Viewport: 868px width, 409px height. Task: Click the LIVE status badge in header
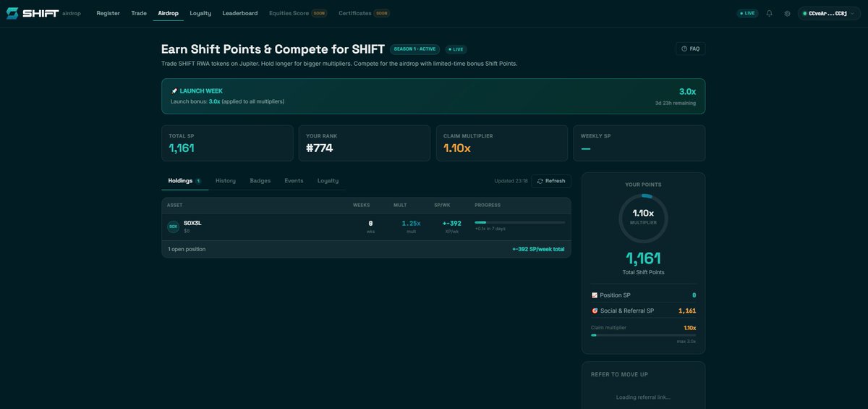[747, 13]
